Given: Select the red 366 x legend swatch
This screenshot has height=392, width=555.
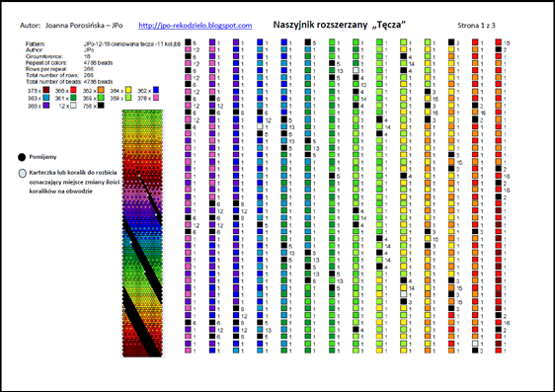Looking at the screenshot, I should point(74,91).
